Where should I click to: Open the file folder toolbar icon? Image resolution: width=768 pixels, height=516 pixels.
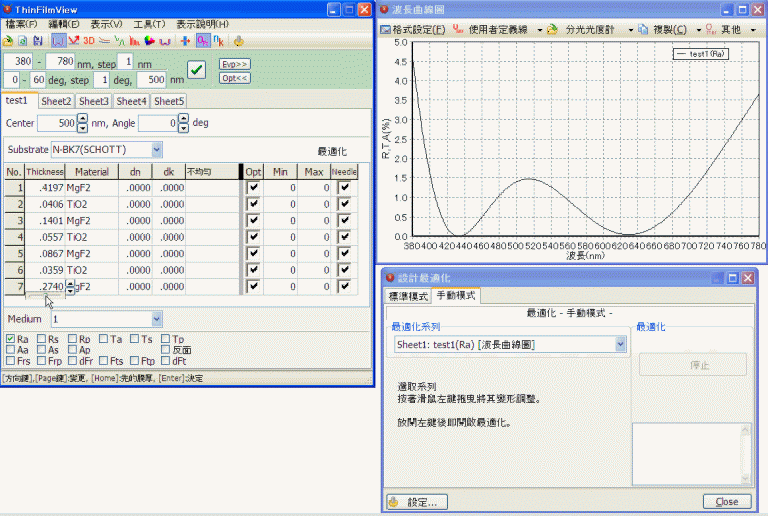point(8,41)
